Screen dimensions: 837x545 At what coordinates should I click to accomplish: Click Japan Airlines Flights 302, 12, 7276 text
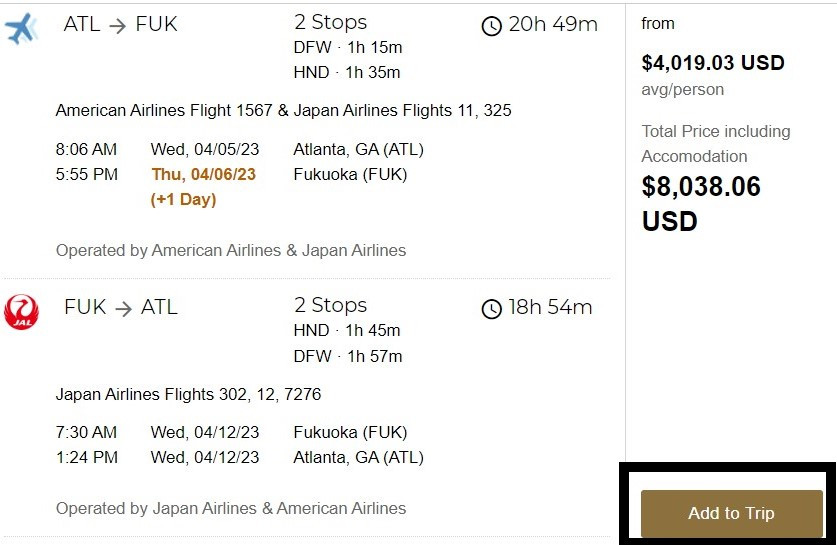(x=188, y=394)
